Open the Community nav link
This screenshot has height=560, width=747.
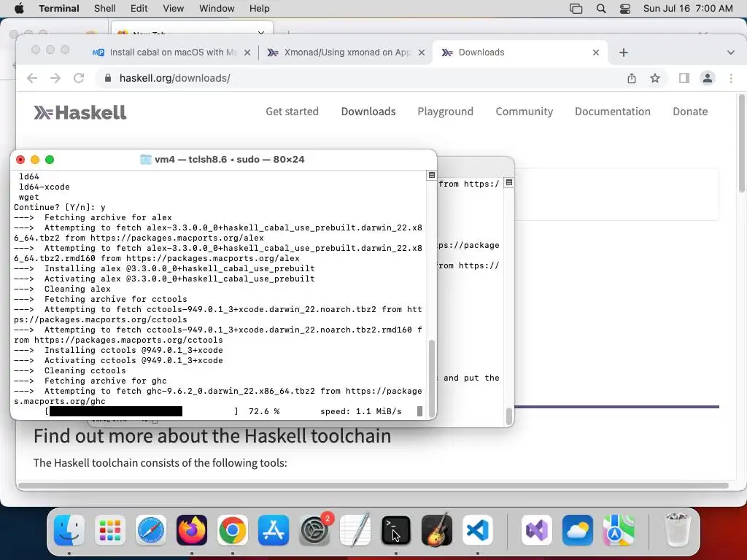[524, 112]
